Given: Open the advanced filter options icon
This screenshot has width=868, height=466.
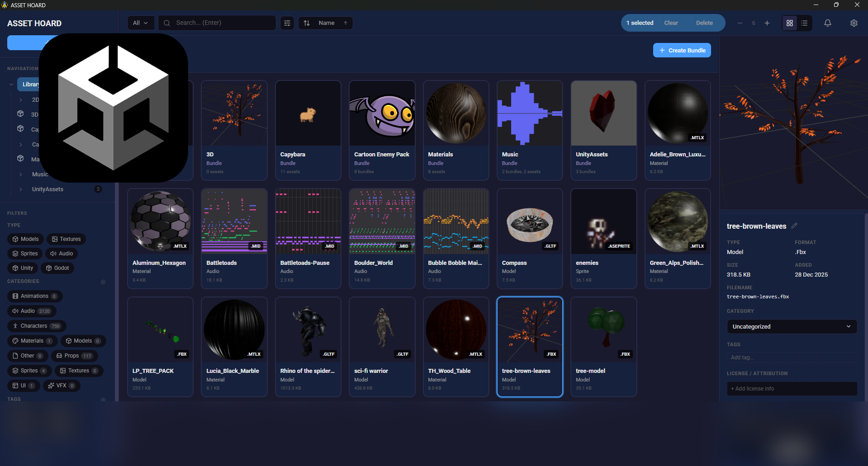Looking at the screenshot, I should point(287,23).
